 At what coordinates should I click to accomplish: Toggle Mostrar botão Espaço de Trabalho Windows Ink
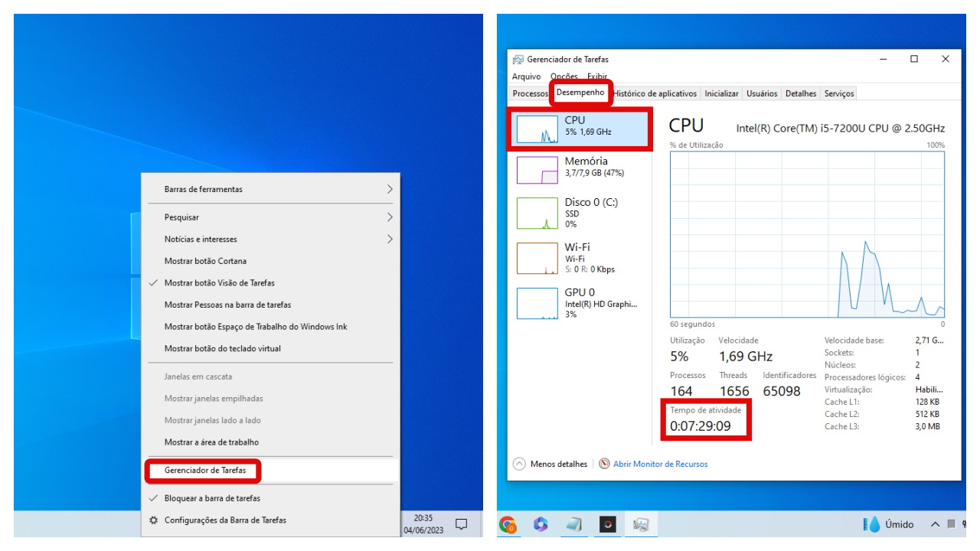[270, 326]
